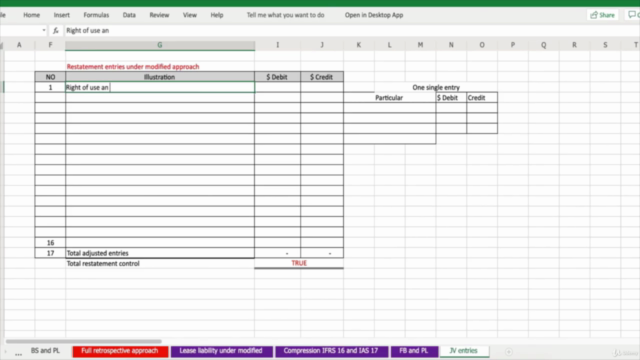The image size is (640, 360).
Task: Click the fx insert function icon
Action: coord(56,31)
